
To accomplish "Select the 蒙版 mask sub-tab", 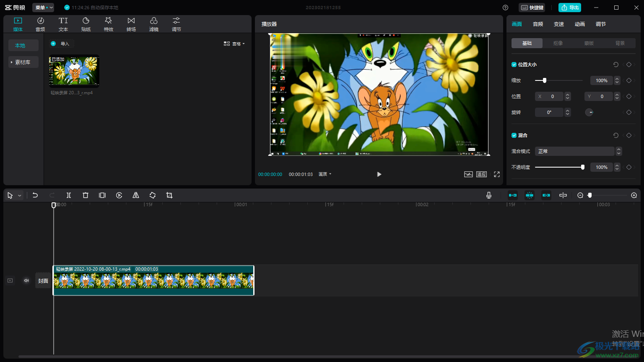I will [x=589, y=43].
